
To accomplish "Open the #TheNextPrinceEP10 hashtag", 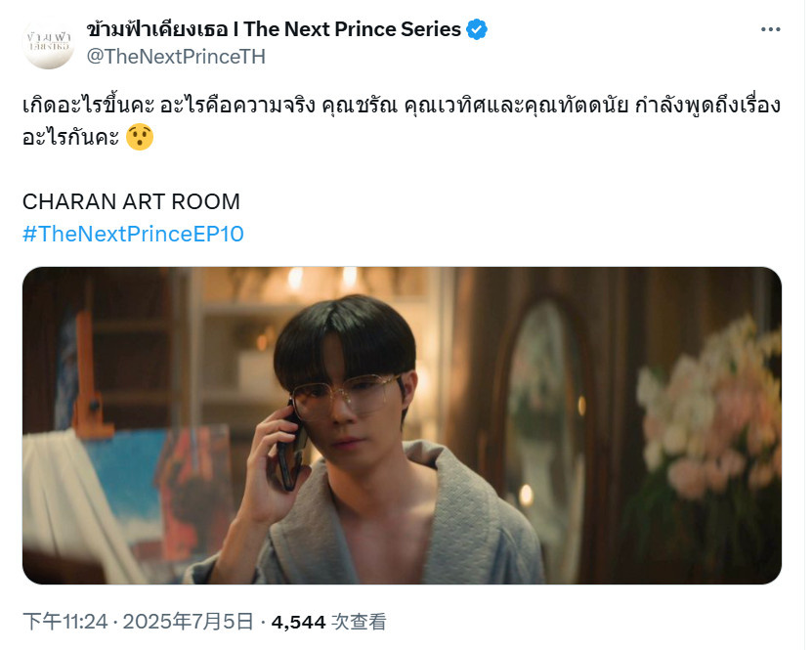I will click(133, 235).
